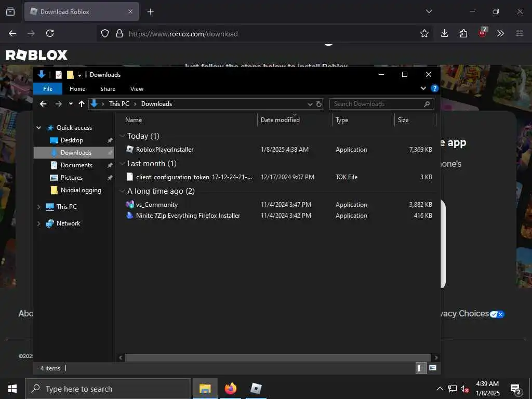532x399 pixels.
Task: Open address bar history dropdown
Action: pos(310,104)
